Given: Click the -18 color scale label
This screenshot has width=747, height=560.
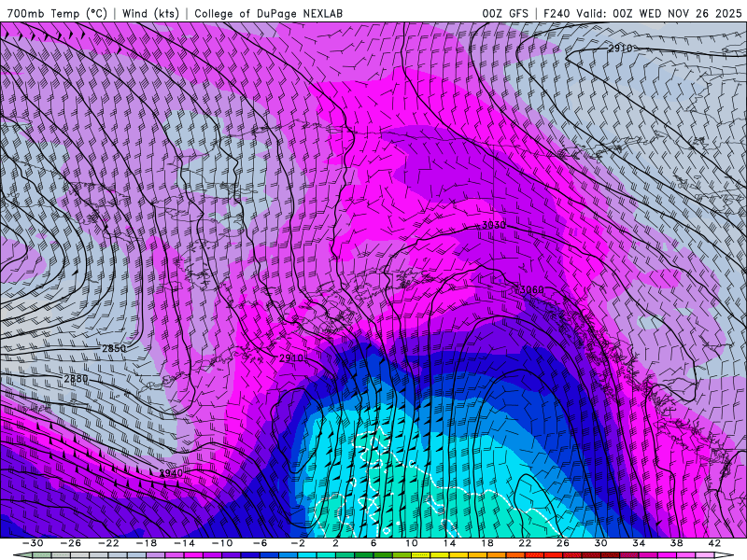Looking at the screenshot, I should (x=147, y=543).
